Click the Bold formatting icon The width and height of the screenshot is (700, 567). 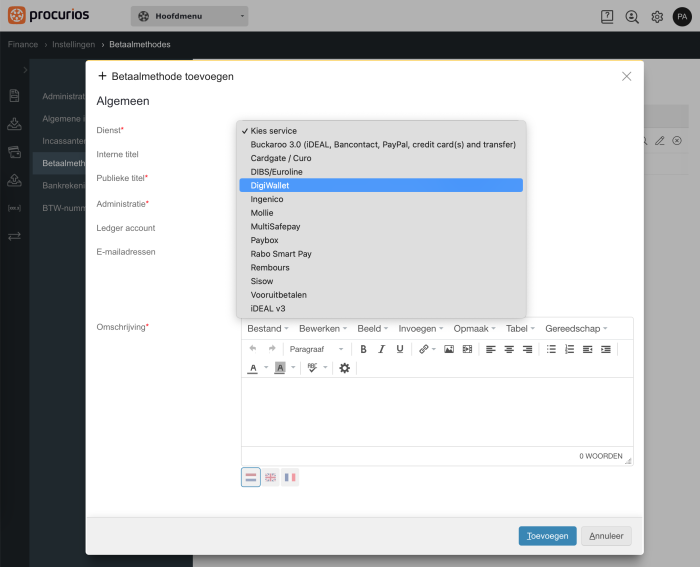tap(363, 349)
